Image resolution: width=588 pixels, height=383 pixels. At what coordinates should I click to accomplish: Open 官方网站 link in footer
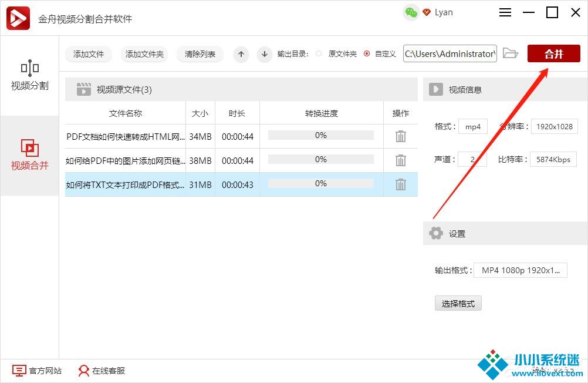point(38,371)
